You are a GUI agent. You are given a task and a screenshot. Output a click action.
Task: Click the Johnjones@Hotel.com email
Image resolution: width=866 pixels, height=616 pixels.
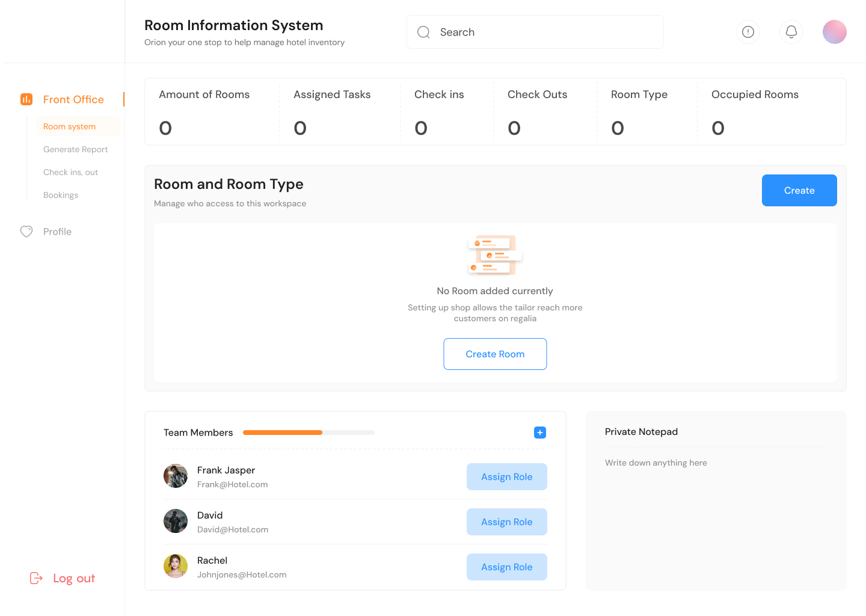coord(242,574)
